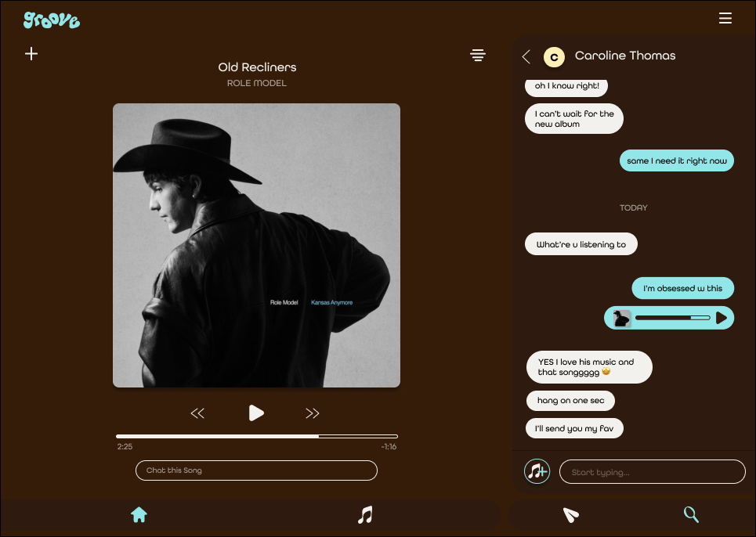Image resolution: width=756 pixels, height=537 pixels.
Task: Open the music library tab
Action: 365,515
